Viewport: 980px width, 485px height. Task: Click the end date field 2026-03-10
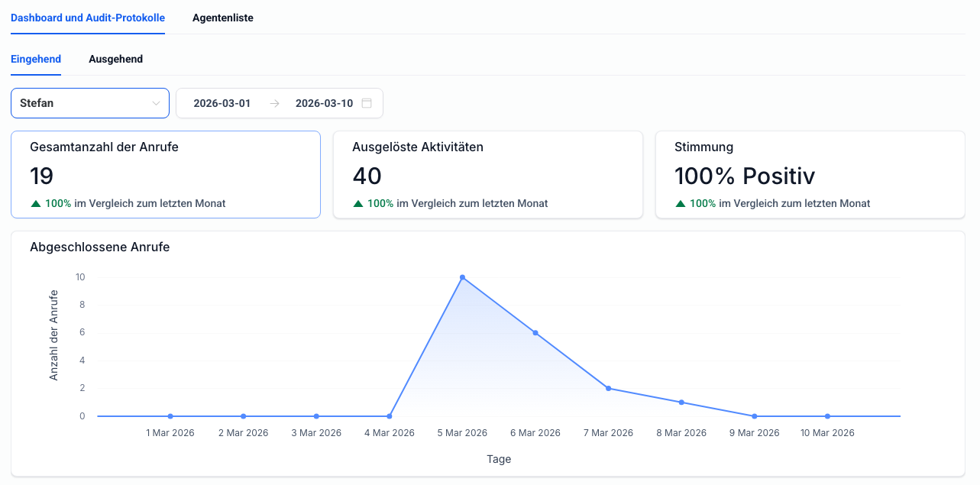pyautogui.click(x=324, y=103)
